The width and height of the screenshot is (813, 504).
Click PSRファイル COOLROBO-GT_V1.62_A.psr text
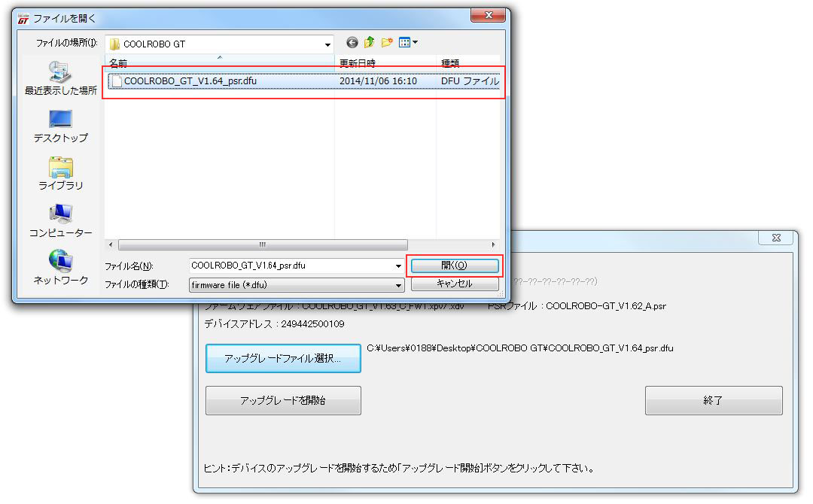point(577,306)
